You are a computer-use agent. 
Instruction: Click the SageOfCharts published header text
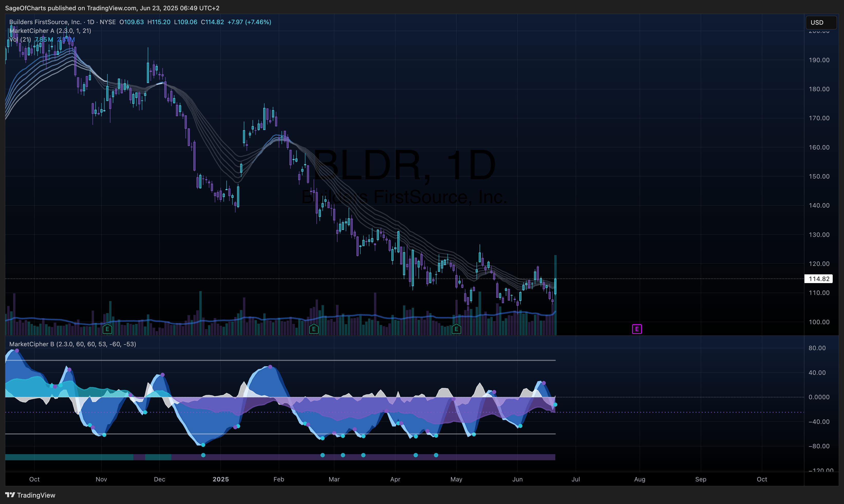click(112, 8)
